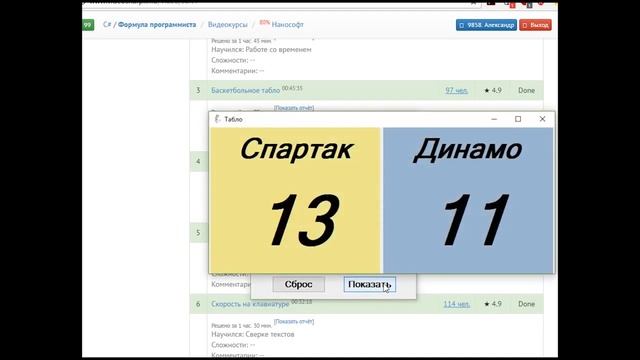The height and width of the screenshot is (360, 640).
Task: Open the Нанософт menu item
Action: pos(287,24)
